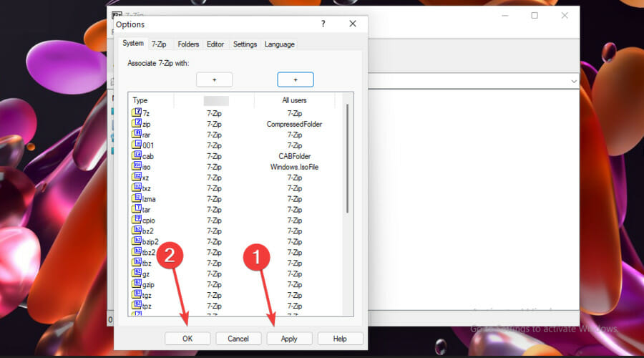Click the cab file type icon
The width and height of the screenshot is (644, 358).
tap(137, 156)
